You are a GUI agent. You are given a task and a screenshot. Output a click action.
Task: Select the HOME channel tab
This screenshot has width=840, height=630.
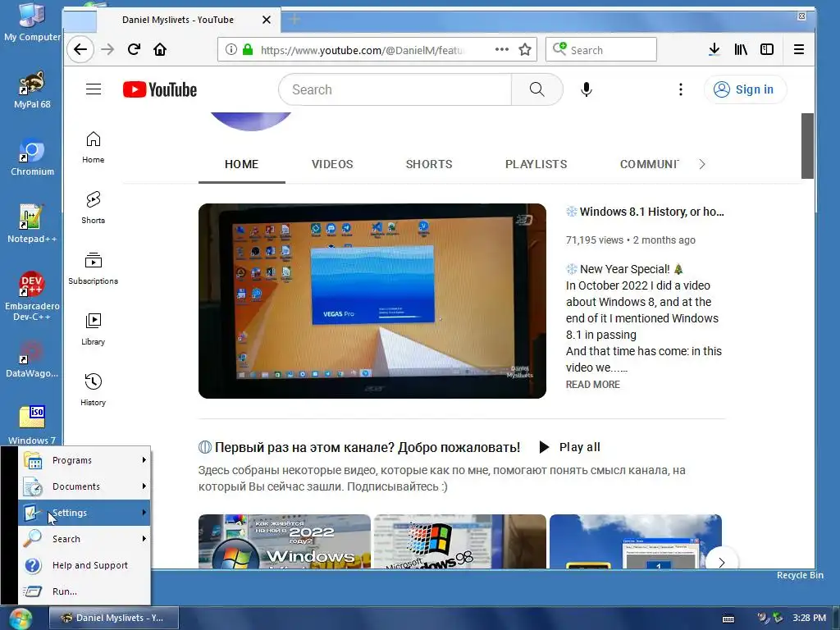pos(242,164)
